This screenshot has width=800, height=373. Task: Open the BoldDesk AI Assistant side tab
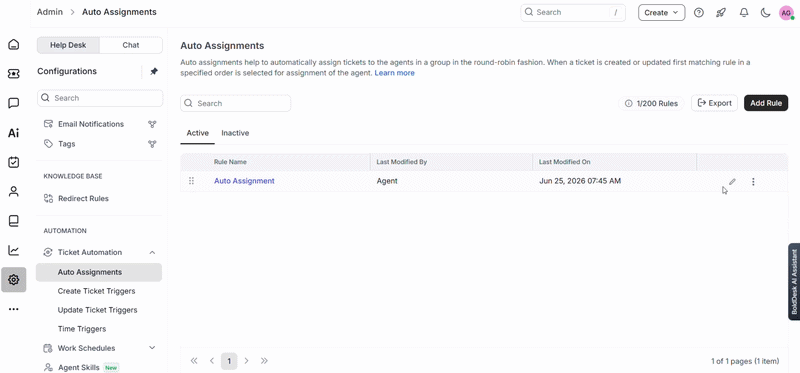tap(794, 282)
